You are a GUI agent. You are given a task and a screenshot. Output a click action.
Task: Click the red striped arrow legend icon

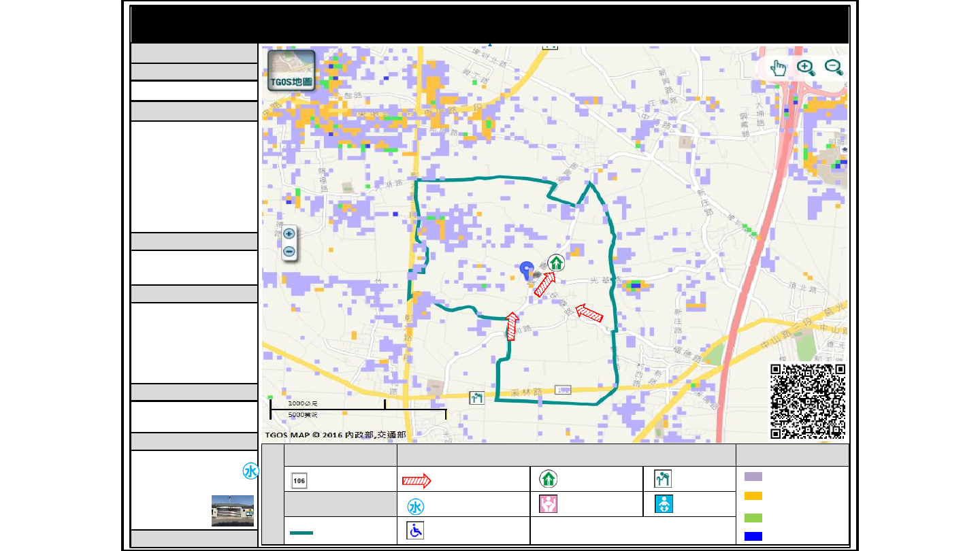point(416,480)
